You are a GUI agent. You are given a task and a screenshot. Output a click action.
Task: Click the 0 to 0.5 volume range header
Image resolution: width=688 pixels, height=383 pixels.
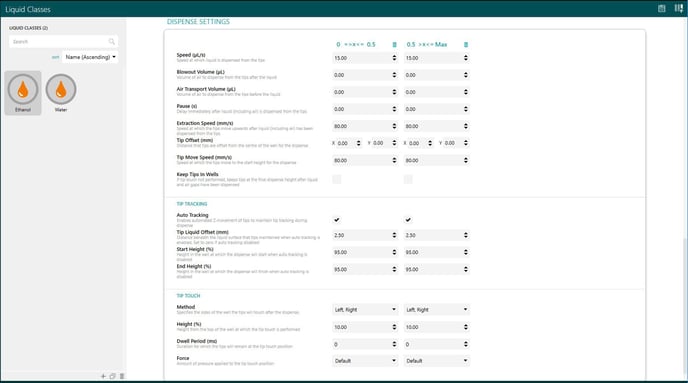[x=356, y=45]
